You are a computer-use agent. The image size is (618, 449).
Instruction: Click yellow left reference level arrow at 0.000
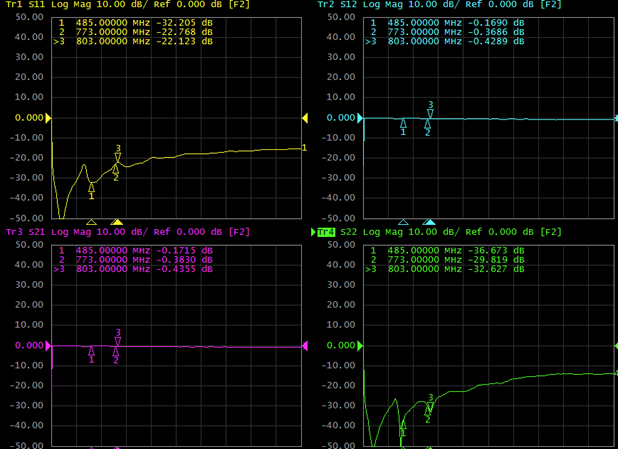tap(49, 118)
